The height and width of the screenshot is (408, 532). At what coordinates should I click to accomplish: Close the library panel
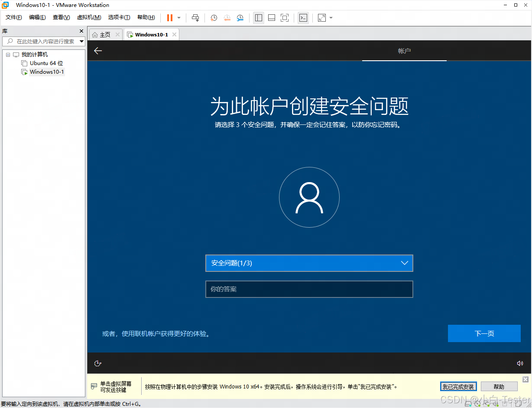81,31
